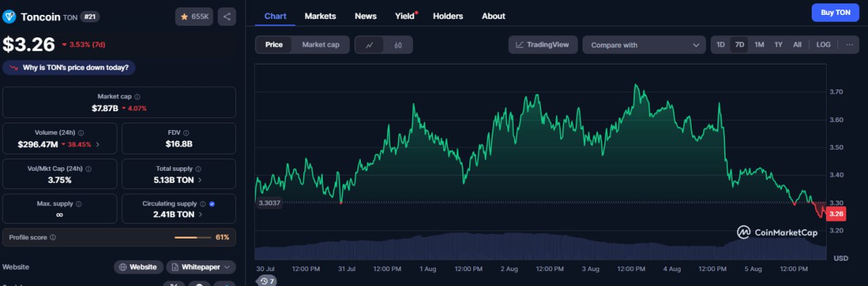Open more chart options (three dots)
The width and height of the screenshot is (868, 286).
850,45
